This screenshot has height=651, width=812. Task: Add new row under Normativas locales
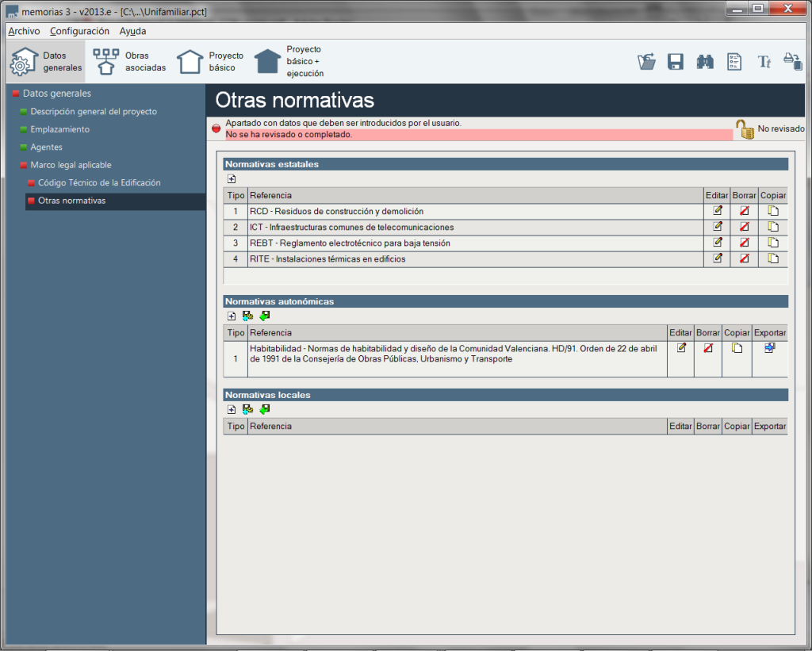tap(232, 410)
